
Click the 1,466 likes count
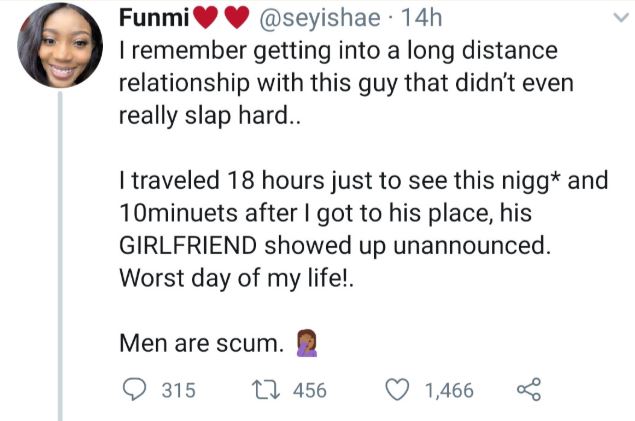(449, 390)
